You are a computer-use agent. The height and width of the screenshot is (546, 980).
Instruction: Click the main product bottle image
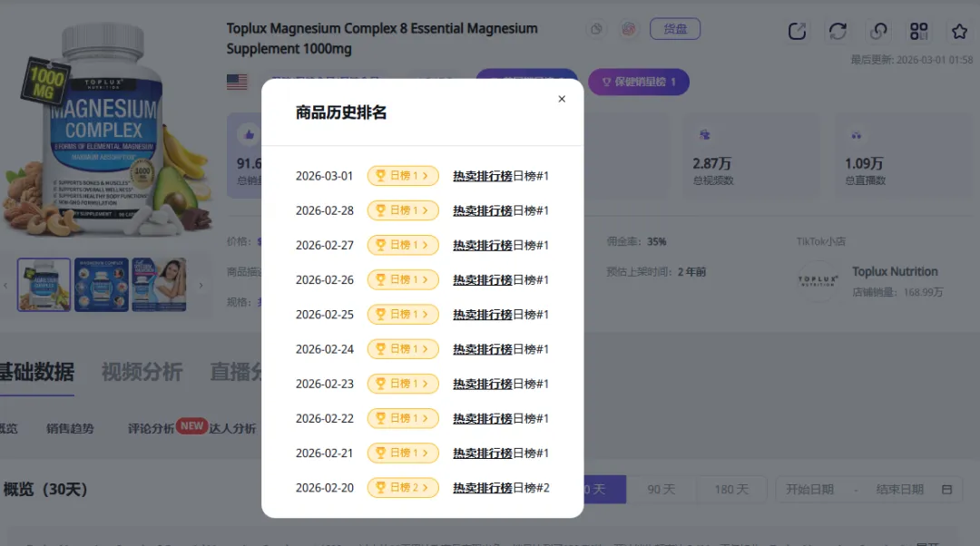[x=106, y=128]
